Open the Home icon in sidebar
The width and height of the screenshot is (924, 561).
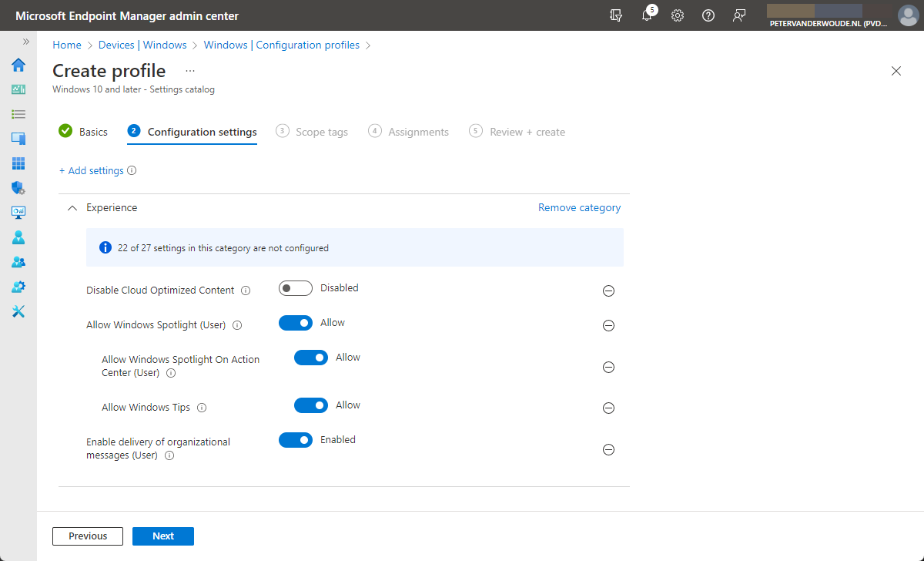click(x=18, y=65)
